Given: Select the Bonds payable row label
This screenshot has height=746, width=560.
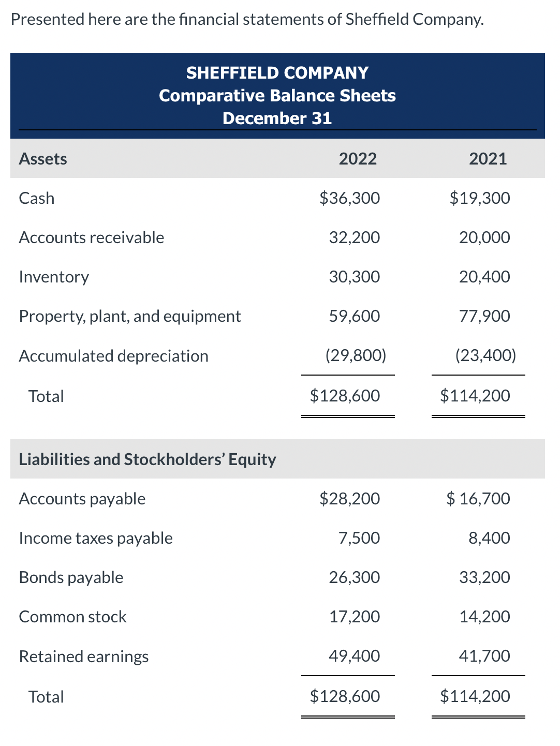Looking at the screenshot, I should tap(71, 577).
